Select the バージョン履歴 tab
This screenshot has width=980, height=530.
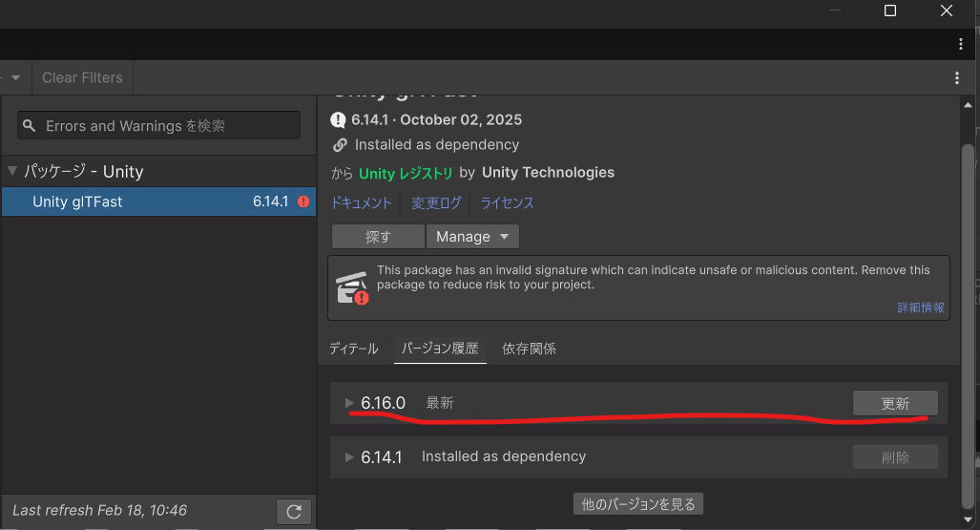pos(440,349)
